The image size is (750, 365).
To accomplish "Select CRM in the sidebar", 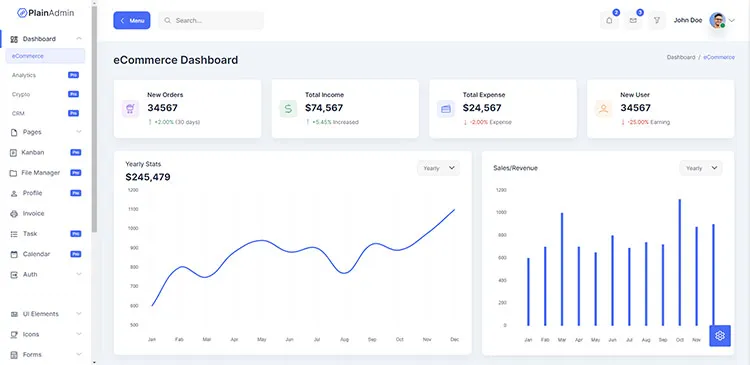I will pyautogui.click(x=18, y=113).
